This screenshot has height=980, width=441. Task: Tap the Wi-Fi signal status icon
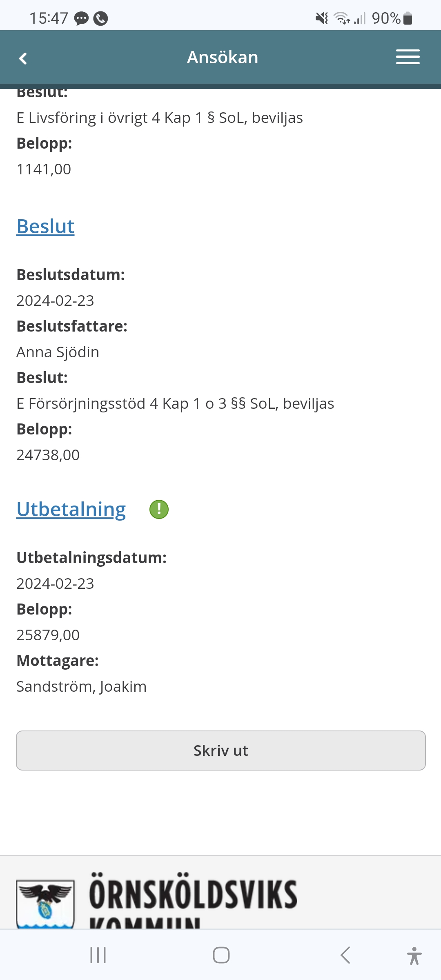pyautogui.click(x=341, y=18)
